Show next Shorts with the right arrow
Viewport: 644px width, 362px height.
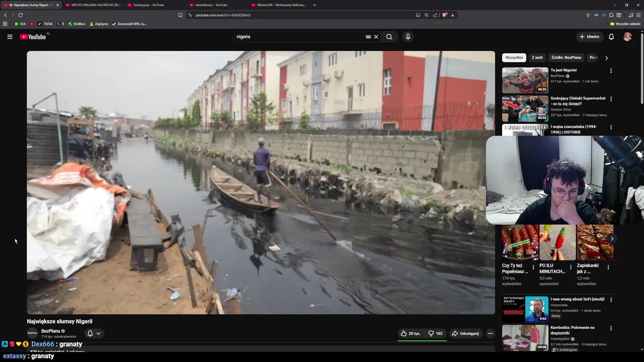(x=612, y=239)
